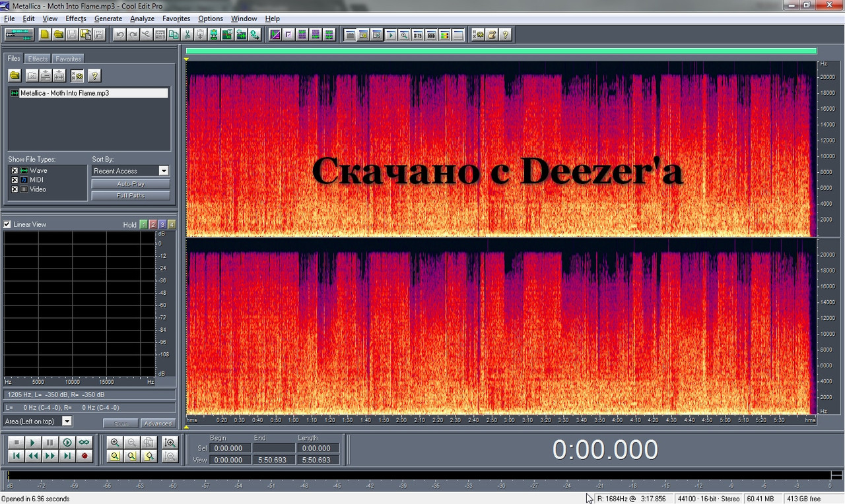Click the View End time field
The height and width of the screenshot is (504, 845).
click(x=275, y=460)
